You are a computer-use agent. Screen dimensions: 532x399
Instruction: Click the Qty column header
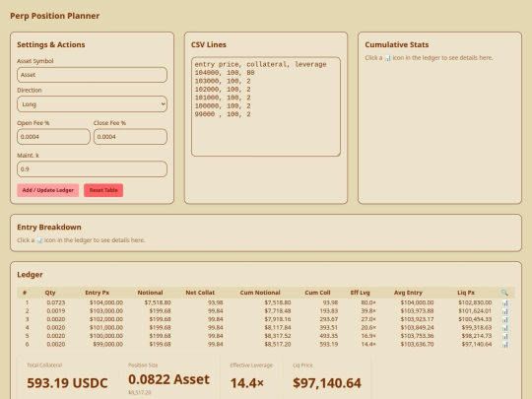pyautogui.click(x=50, y=293)
